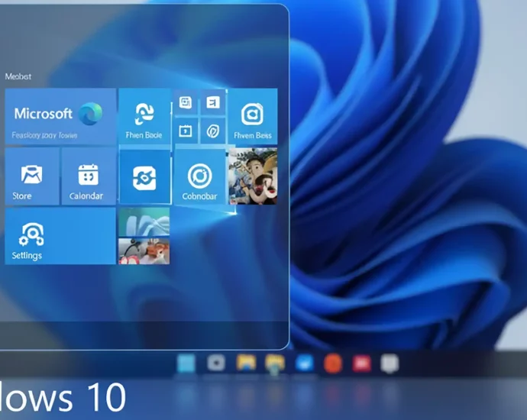Click the bottom-right small leaf tile

point(213,131)
